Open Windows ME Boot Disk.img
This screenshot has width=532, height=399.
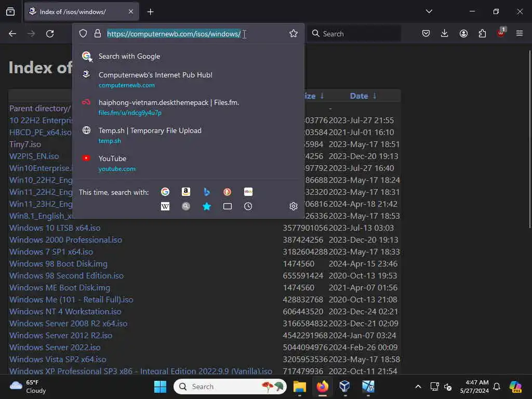(x=60, y=287)
